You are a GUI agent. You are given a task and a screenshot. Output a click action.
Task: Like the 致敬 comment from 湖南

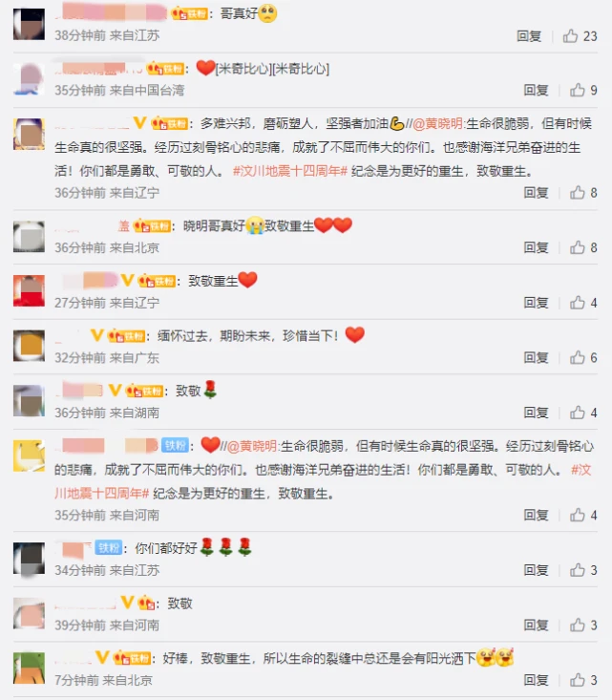coord(578,413)
